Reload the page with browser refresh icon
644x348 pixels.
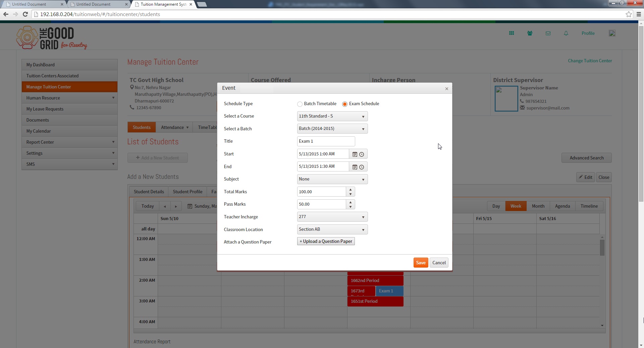[x=25, y=14]
